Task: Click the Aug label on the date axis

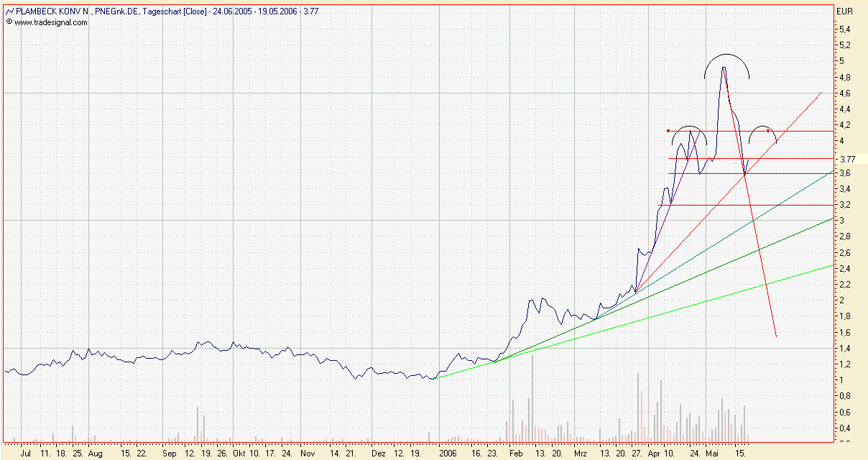Action: click(96, 454)
